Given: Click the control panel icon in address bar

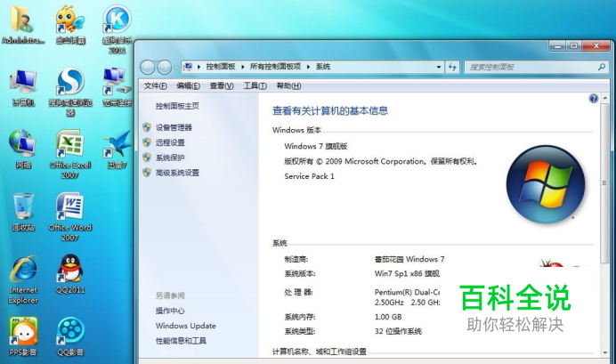Looking at the screenshot, I should click(x=188, y=67).
